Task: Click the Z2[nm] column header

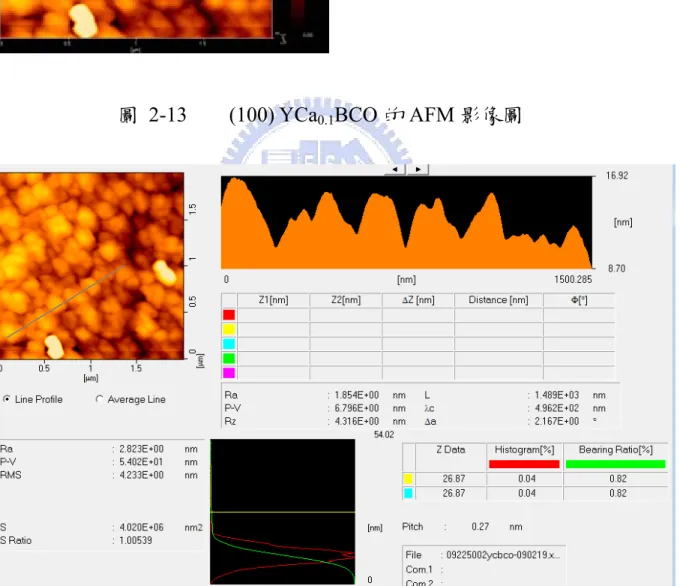Action: [346, 300]
